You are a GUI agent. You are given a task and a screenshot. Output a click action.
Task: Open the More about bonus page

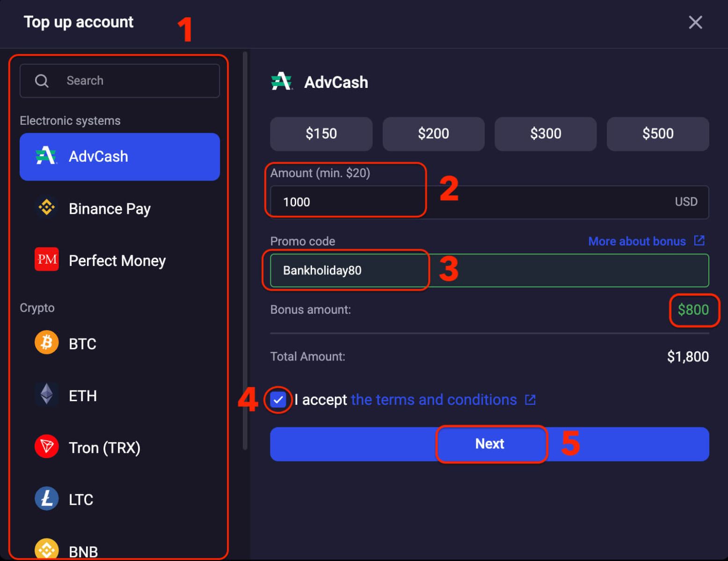[636, 241]
